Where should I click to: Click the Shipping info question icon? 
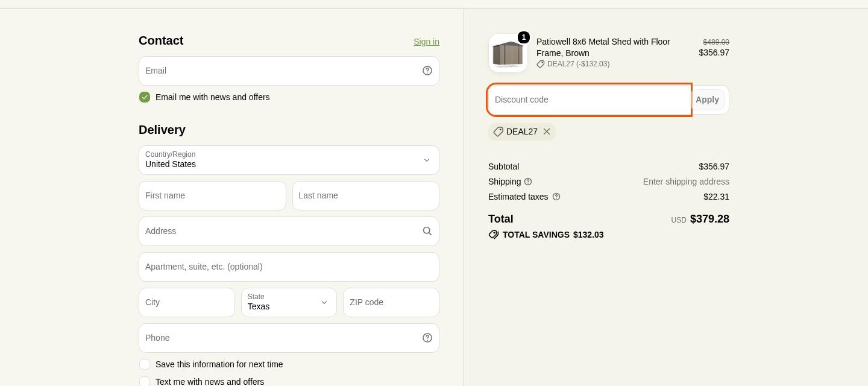point(528,182)
